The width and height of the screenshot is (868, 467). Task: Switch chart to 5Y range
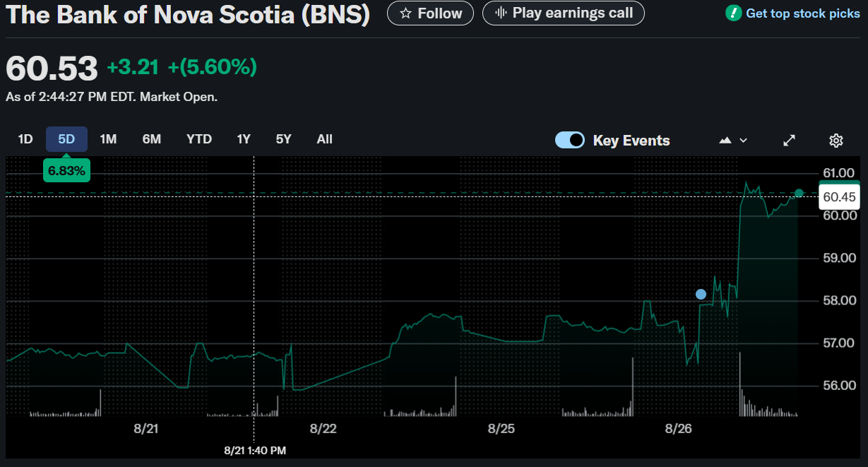(283, 139)
